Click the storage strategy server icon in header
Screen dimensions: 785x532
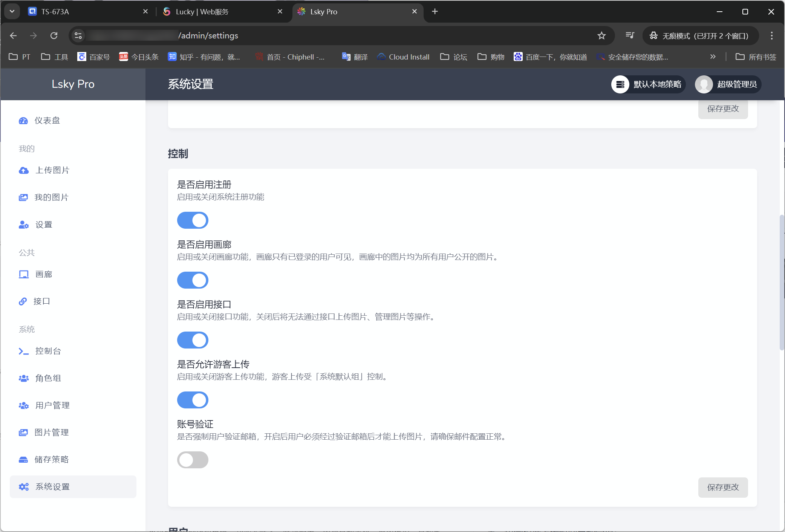point(620,84)
